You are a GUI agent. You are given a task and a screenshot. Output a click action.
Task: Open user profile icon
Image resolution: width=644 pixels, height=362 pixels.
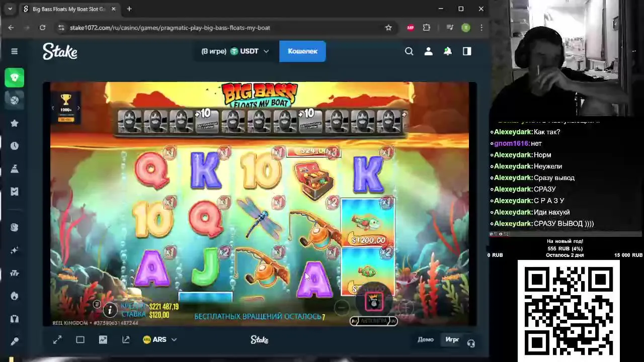point(428,51)
